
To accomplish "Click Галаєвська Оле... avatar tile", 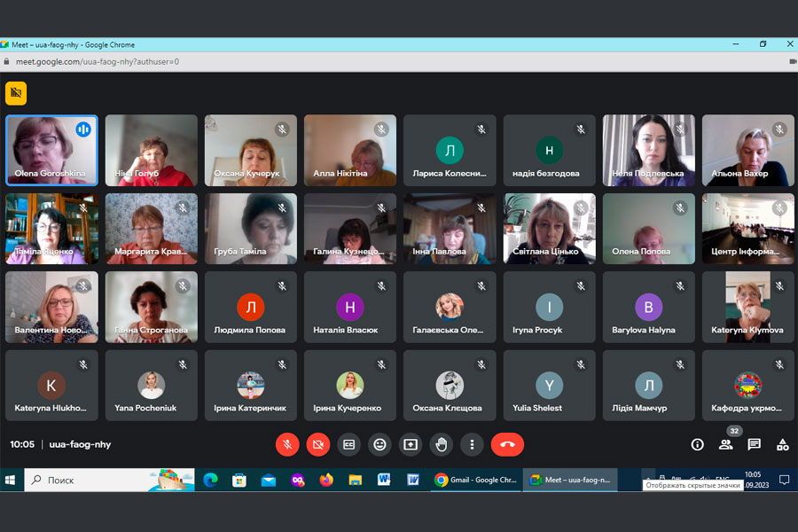I will coord(450,307).
